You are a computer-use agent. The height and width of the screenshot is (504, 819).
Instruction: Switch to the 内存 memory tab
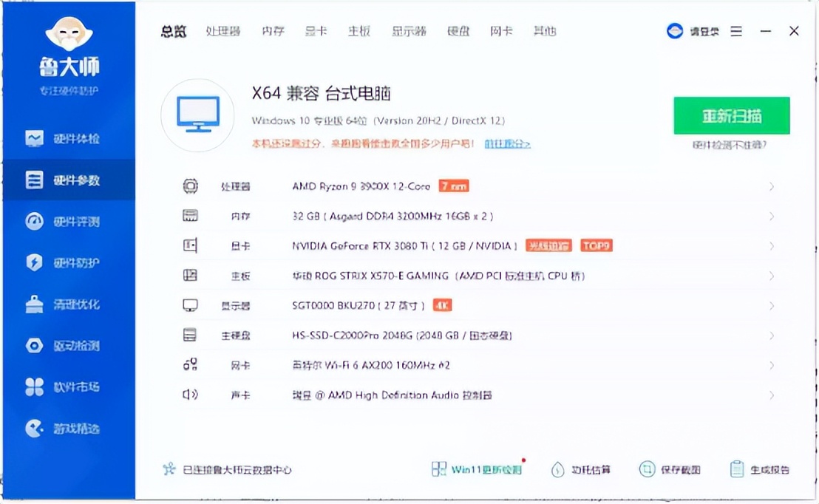pyautogui.click(x=273, y=31)
